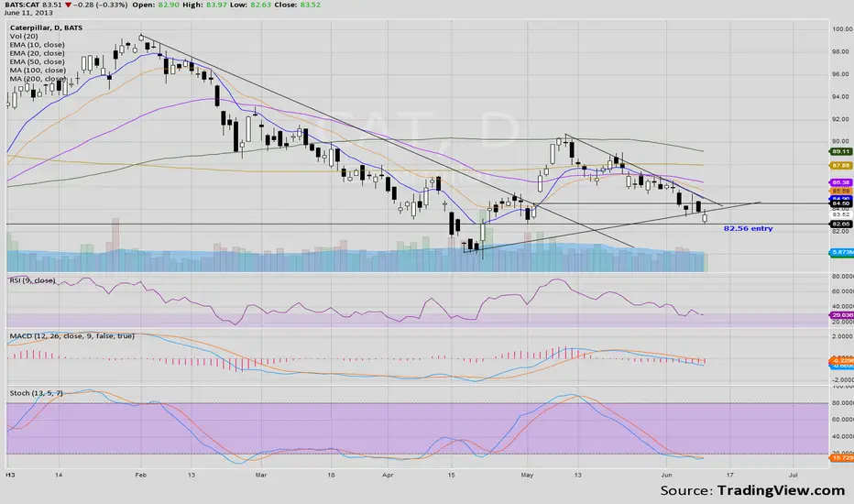
Task: Select the EMA (20, close) legend entry
Action: (x=37, y=53)
